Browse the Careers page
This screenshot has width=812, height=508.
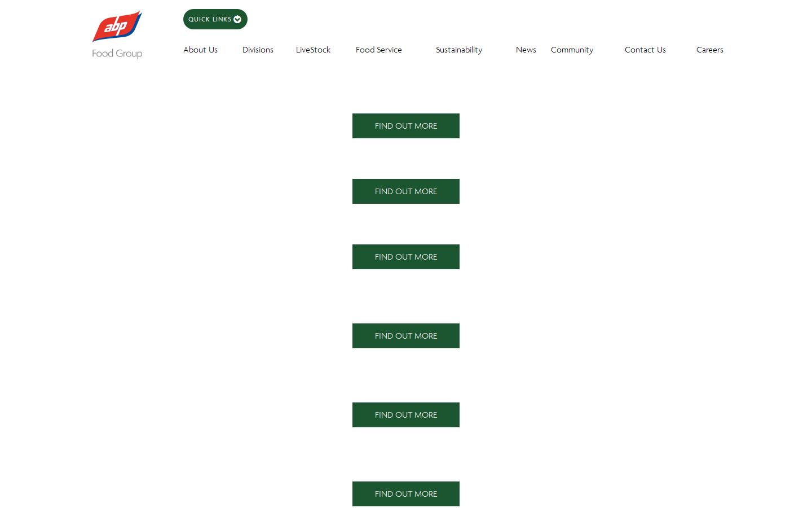(709, 50)
